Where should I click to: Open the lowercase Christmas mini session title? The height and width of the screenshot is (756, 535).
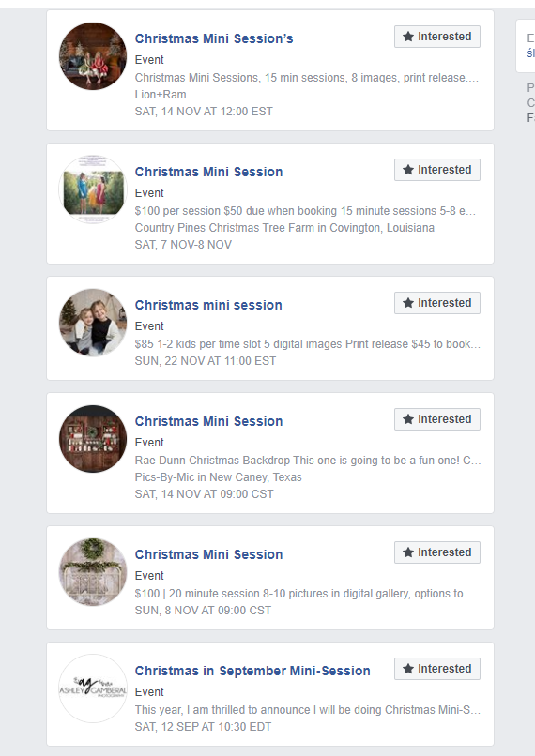[208, 305]
